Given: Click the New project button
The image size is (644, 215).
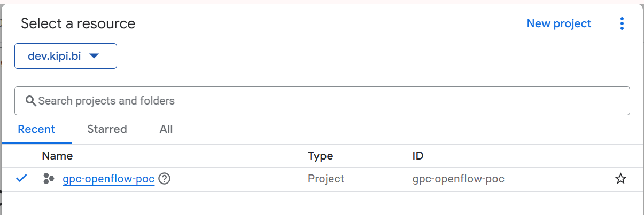Looking at the screenshot, I should coord(559,23).
